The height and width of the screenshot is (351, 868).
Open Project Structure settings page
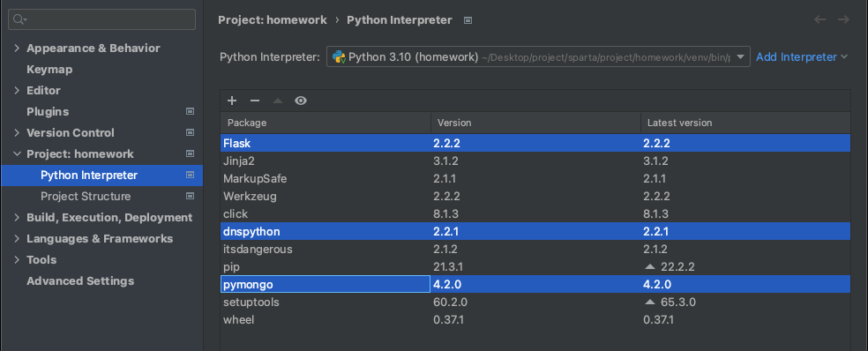pos(86,196)
